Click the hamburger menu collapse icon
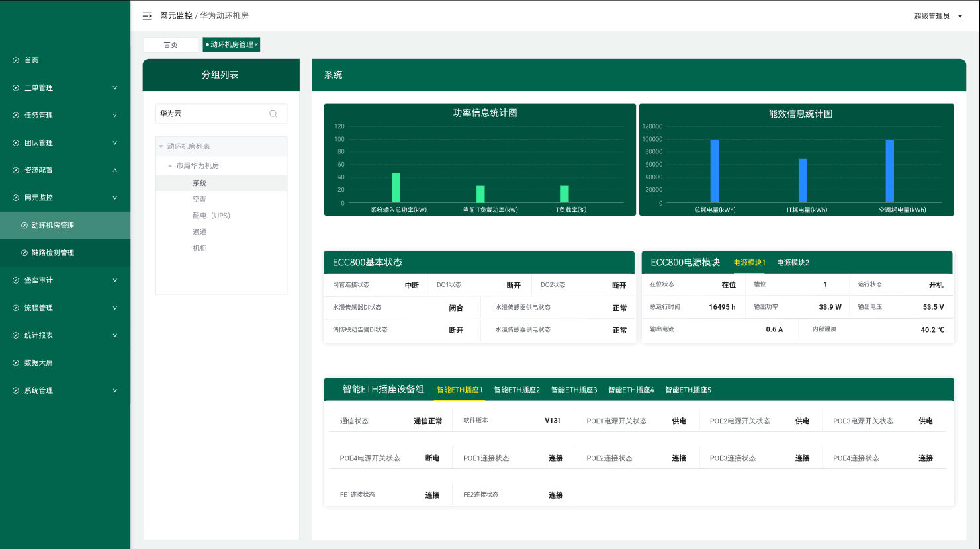This screenshot has height=549, width=980. click(x=147, y=16)
